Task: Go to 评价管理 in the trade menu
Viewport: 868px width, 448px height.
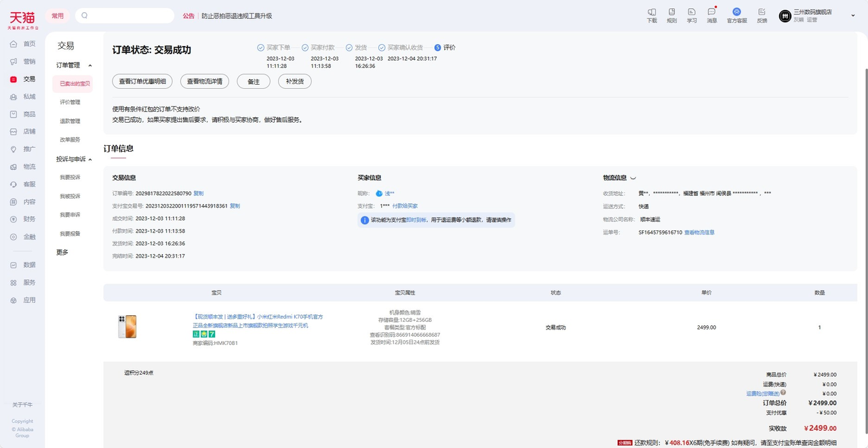Action: (x=70, y=102)
